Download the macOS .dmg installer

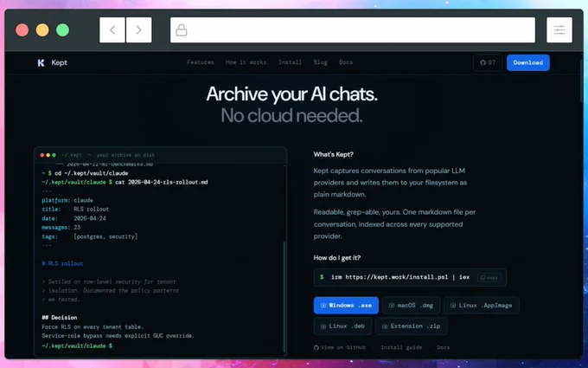411,306
